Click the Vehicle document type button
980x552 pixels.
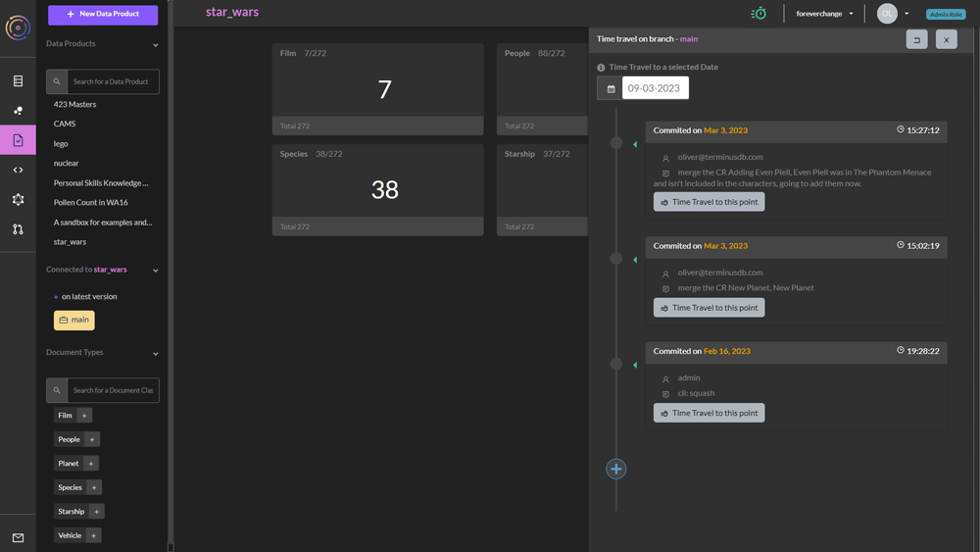[70, 535]
